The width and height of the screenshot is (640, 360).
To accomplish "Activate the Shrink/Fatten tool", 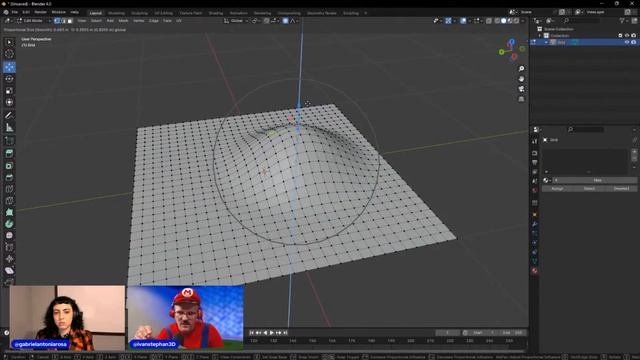I will (9, 259).
